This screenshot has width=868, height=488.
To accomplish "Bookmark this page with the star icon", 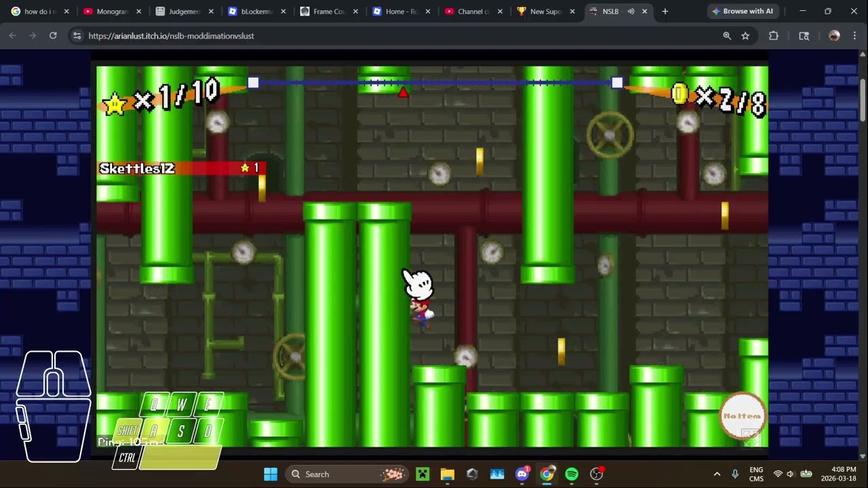I will tap(745, 36).
